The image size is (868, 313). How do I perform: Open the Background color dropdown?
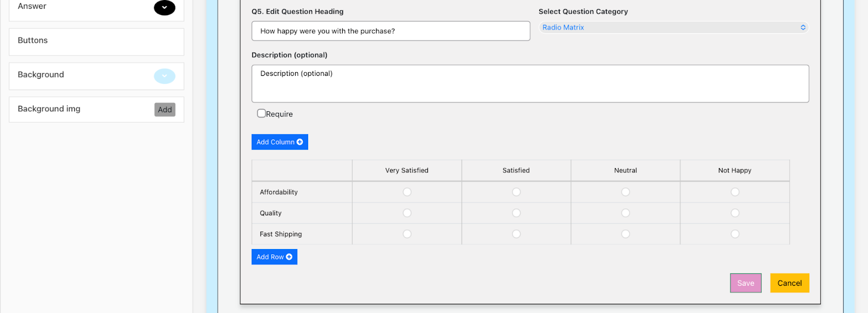point(164,76)
